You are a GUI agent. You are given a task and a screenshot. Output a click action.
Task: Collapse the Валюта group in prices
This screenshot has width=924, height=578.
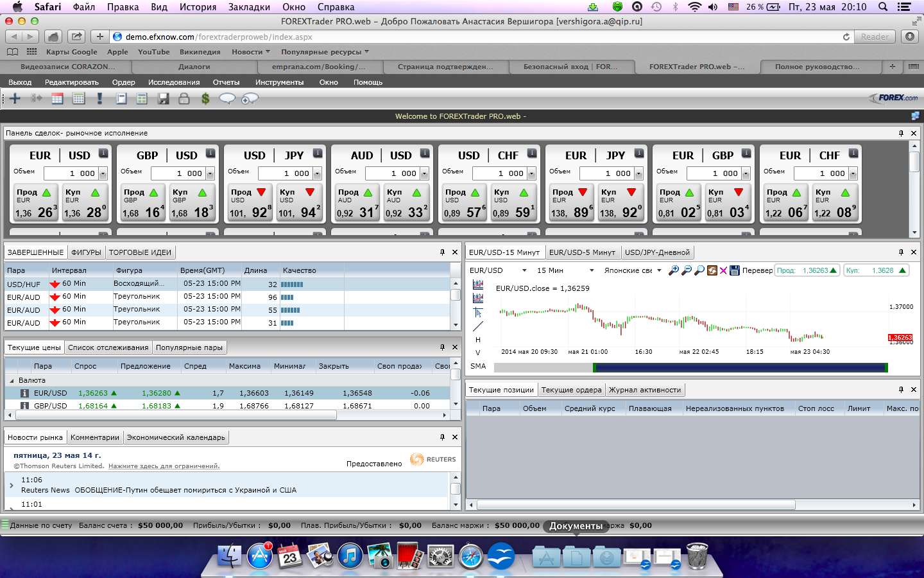pyautogui.click(x=12, y=381)
